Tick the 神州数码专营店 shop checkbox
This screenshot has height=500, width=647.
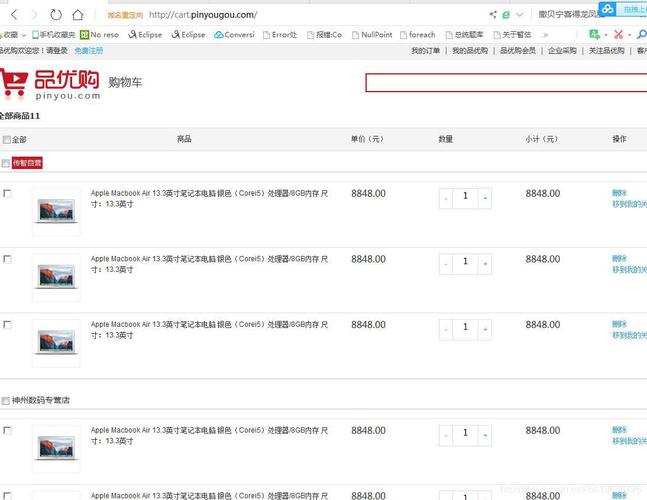click(5, 401)
